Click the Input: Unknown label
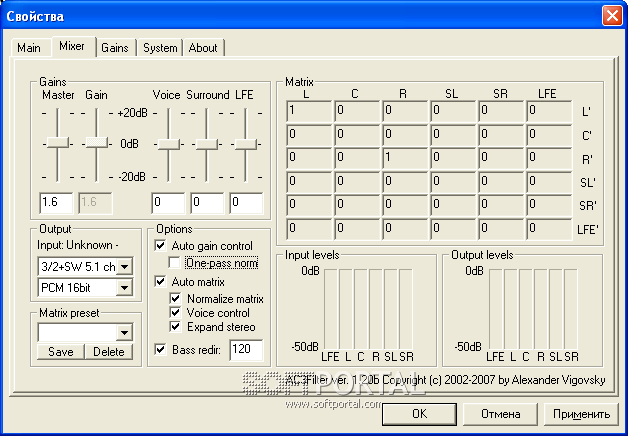Viewport: 628px width, 436px height. 78,245
